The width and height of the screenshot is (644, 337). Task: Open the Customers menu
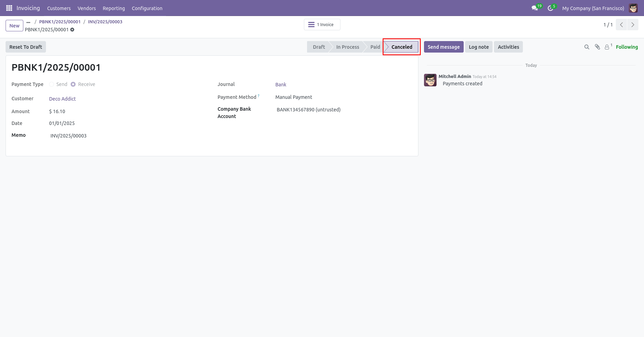click(59, 8)
